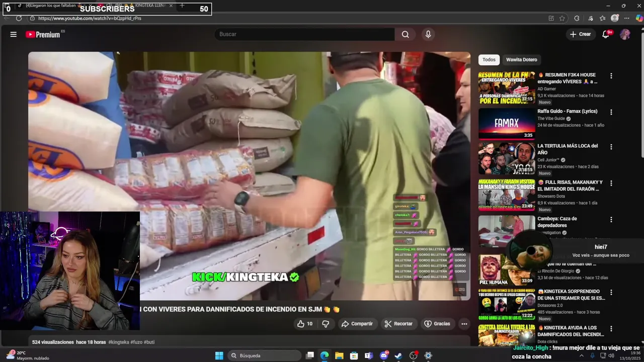Viewport: 644px width, 362px height.
Task: Open Task View from taskbar
Action: point(310,355)
